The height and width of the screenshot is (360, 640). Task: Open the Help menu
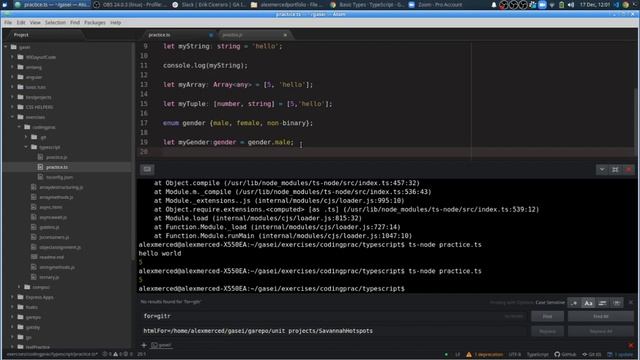[116, 22]
